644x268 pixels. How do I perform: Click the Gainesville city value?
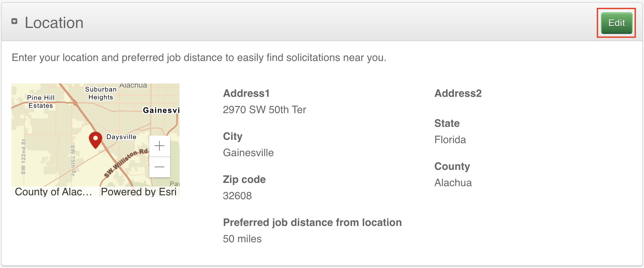[x=248, y=153]
